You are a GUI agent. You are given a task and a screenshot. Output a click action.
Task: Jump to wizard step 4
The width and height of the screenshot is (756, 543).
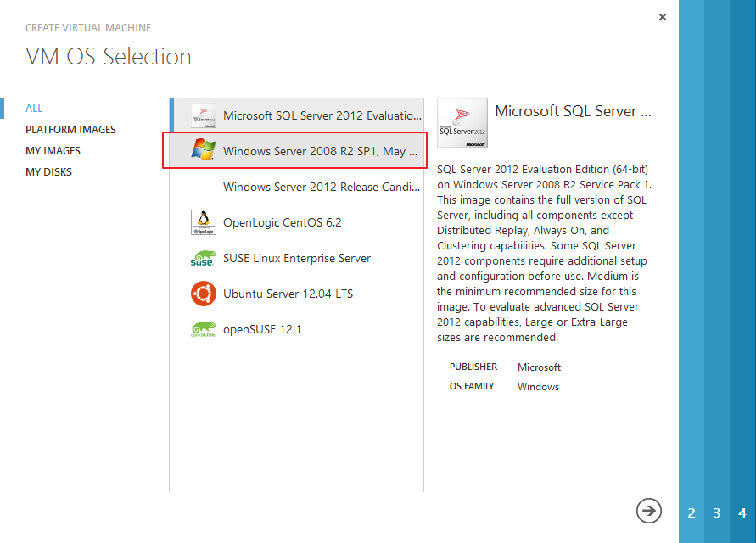[742, 512]
